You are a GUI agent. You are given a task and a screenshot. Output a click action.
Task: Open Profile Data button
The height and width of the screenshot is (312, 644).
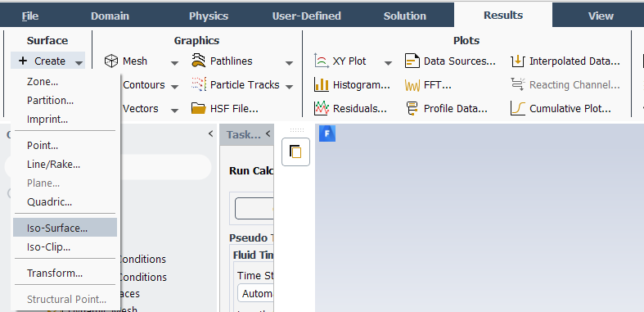tap(447, 109)
